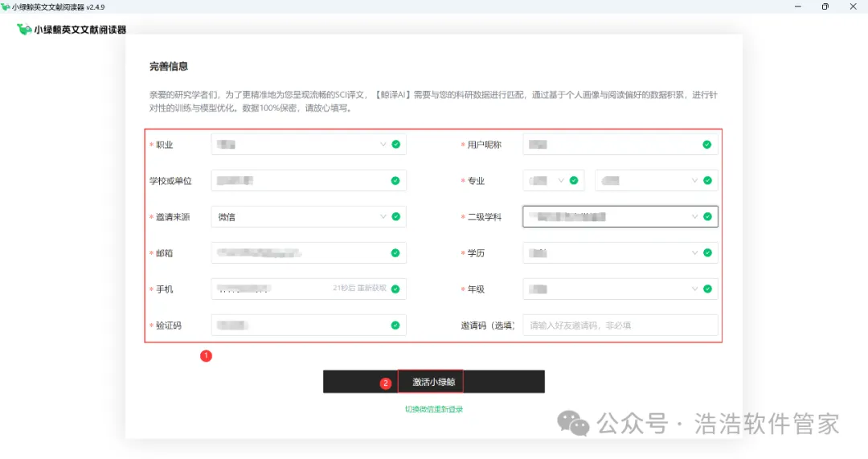Click the 小绿鲸 whale logo icon
868x459 pixels.
(x=24, y=30)
